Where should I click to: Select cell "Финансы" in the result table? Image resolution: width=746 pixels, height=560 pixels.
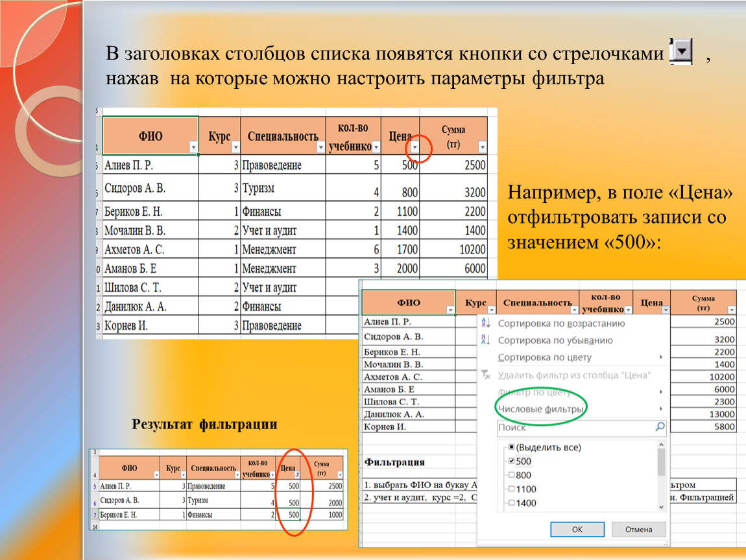(x=213, y=515)
